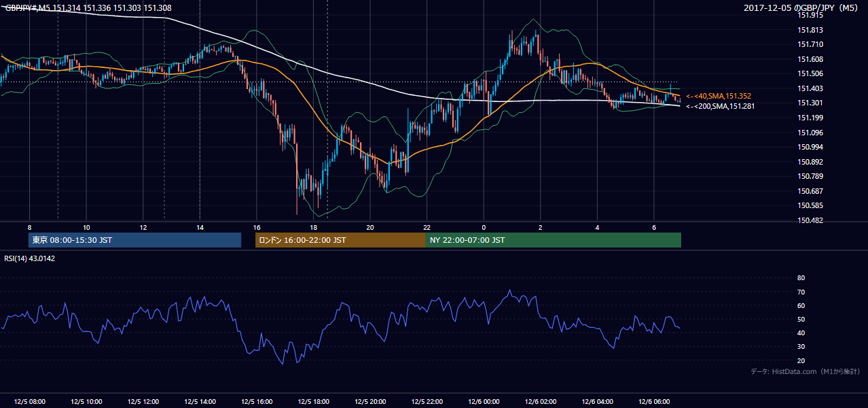Click the 12/6 06:00 time axis label
Viewport: 868px width, 408px height.
point(653,402)
